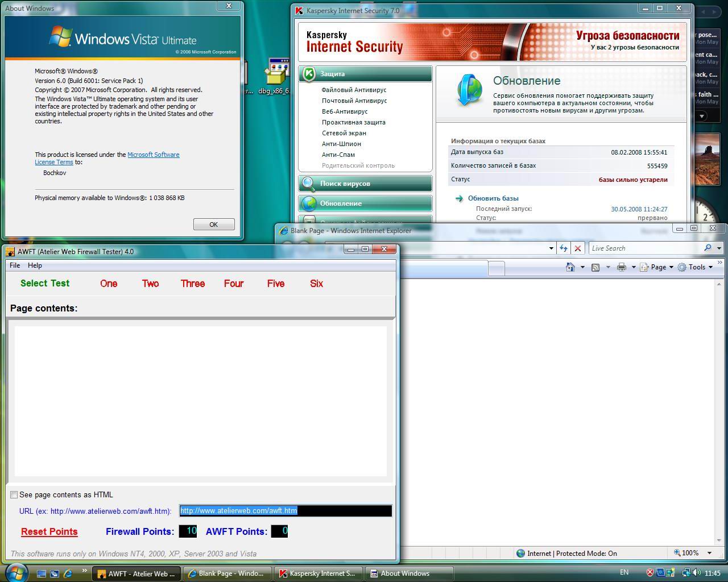Click the volume speaker tray icon
Image resolution: width=728 pixels, height=582 pixels.
[x=697, y=573]
